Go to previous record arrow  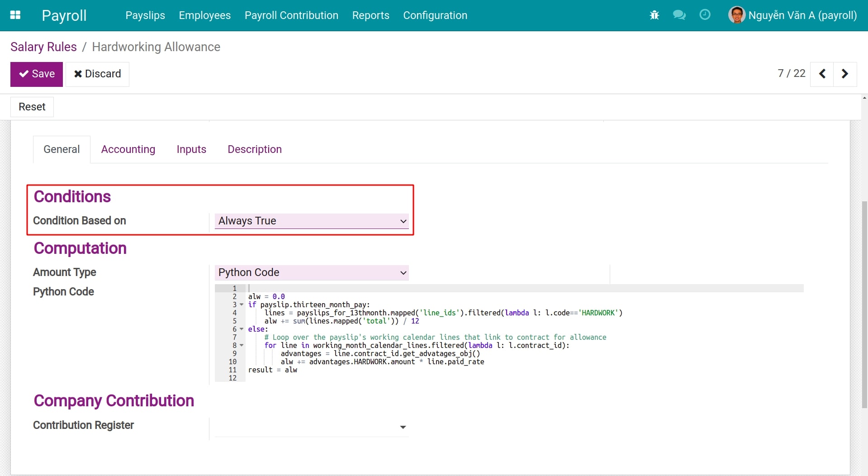pyautogui.click(x=822, y=74)
